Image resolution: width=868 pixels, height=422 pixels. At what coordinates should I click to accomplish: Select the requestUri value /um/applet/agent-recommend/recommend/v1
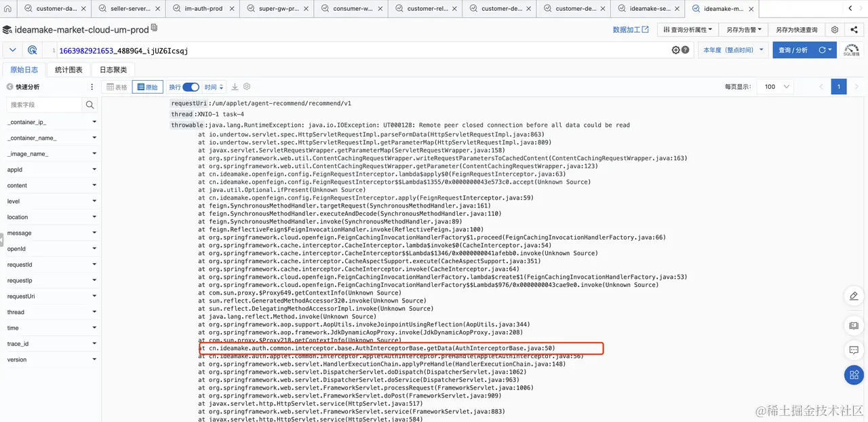[x=281, y=103]
